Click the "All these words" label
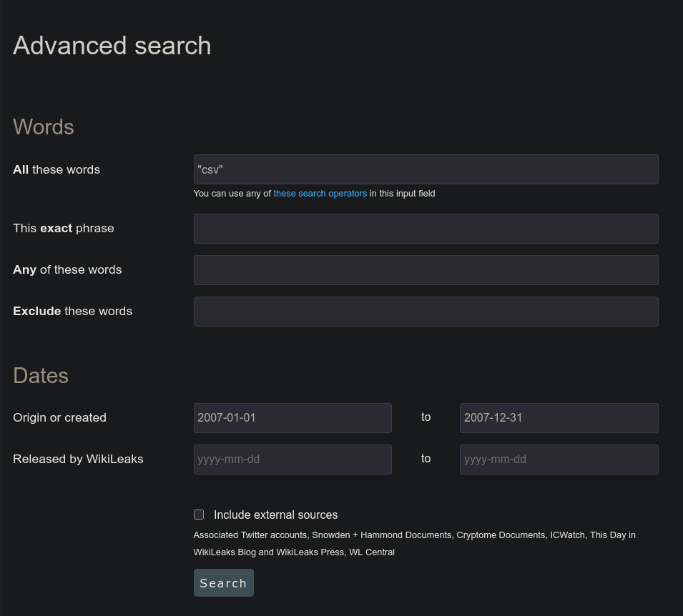 pyautogui.click(x=56, y=170)
